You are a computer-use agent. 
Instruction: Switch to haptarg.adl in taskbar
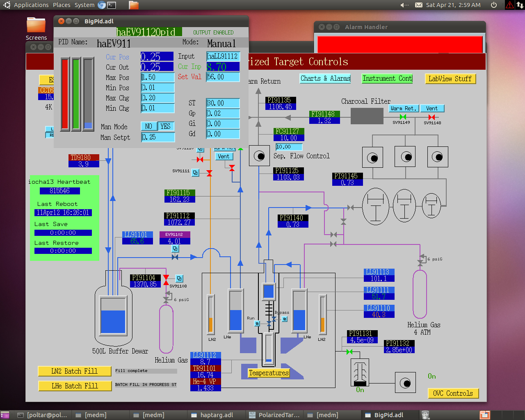(x=216, y=415)
